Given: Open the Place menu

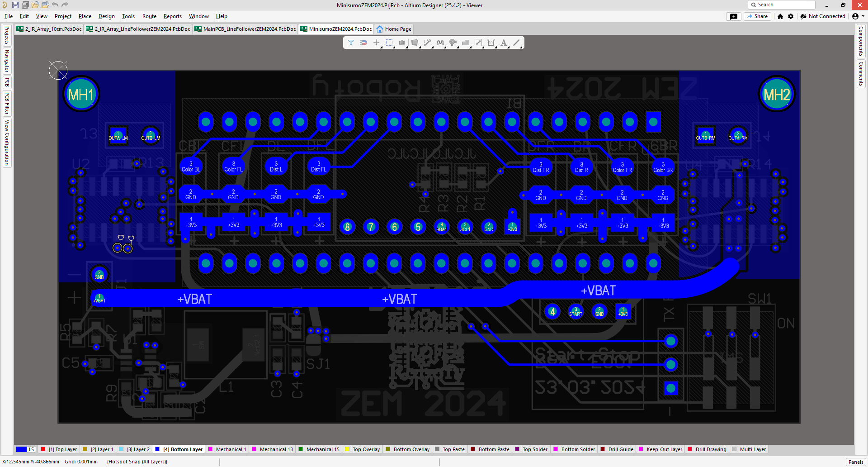Looking at the screenshot, I should [85, 16].
